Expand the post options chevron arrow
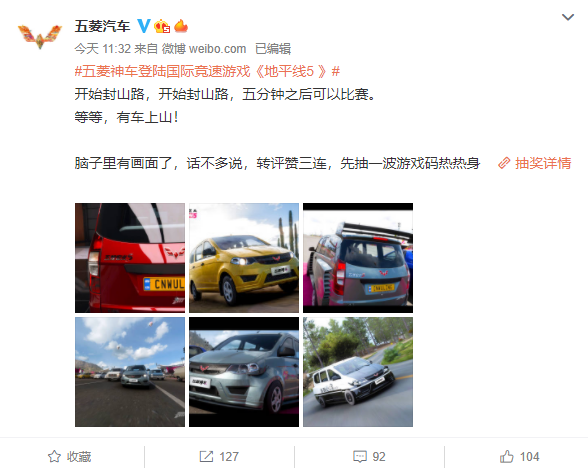The width and height of the screenshot is (588, 474). pos(568,17)
